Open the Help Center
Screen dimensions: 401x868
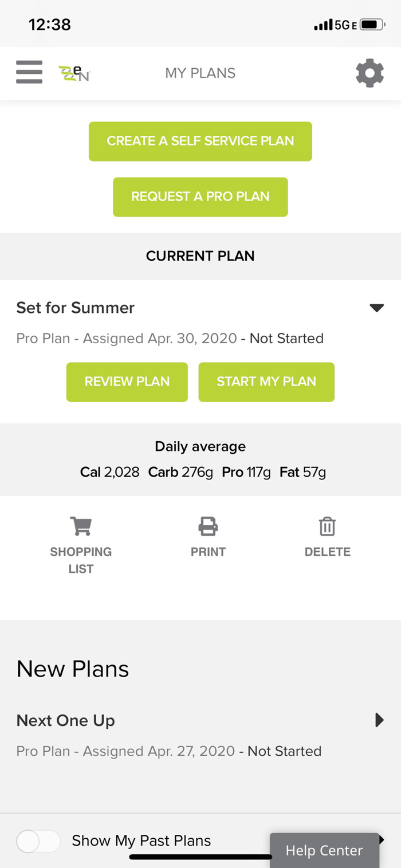pyautogui.click(x=324, y=851)
